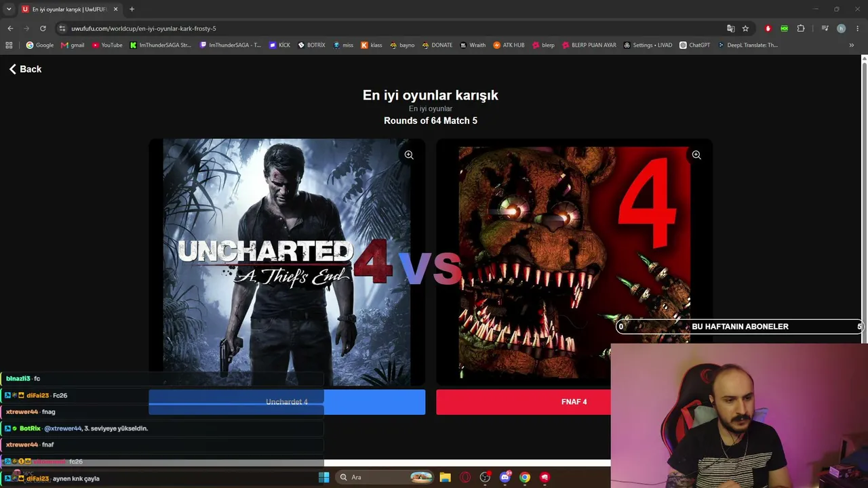Bookmark this page with the star icon
Viewport: 868px width, 488px height.
745,28
